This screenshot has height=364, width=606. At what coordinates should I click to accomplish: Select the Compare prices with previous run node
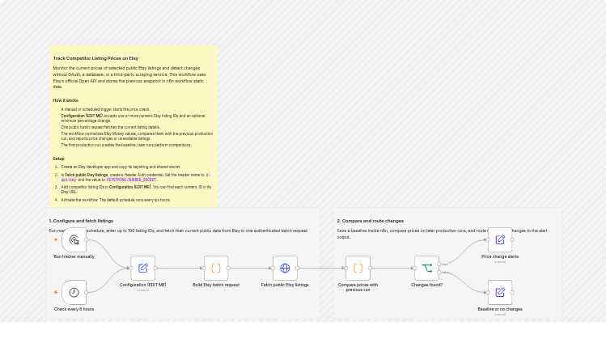pos(358,268)
